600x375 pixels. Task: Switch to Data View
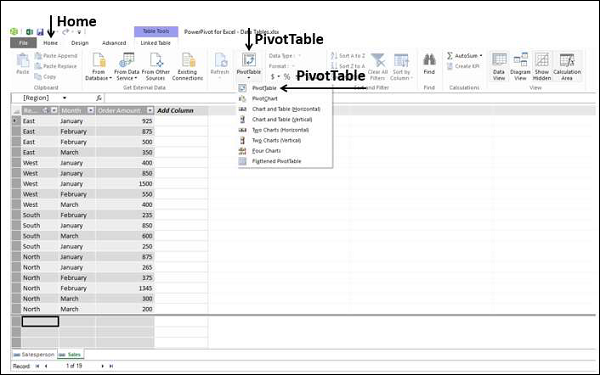(499, 67)
